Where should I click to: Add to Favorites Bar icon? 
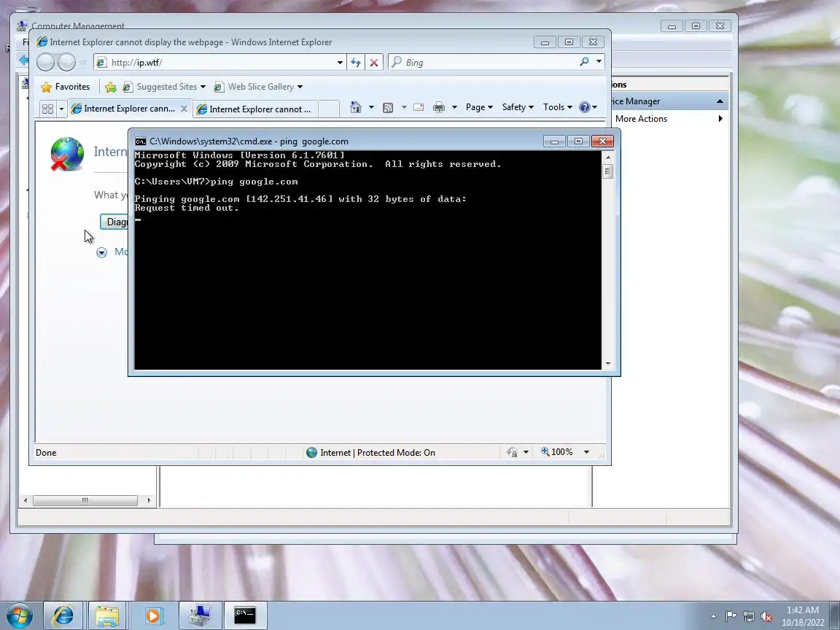pos(111,87)
